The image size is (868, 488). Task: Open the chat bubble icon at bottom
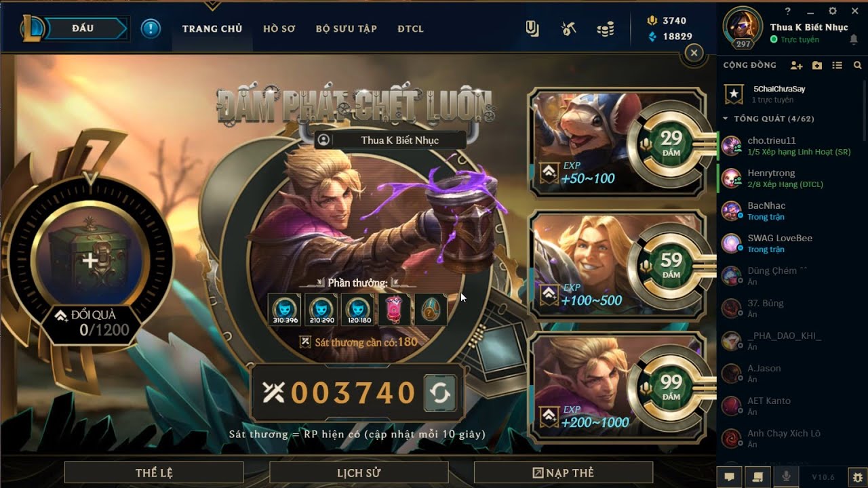click(729, 476)
